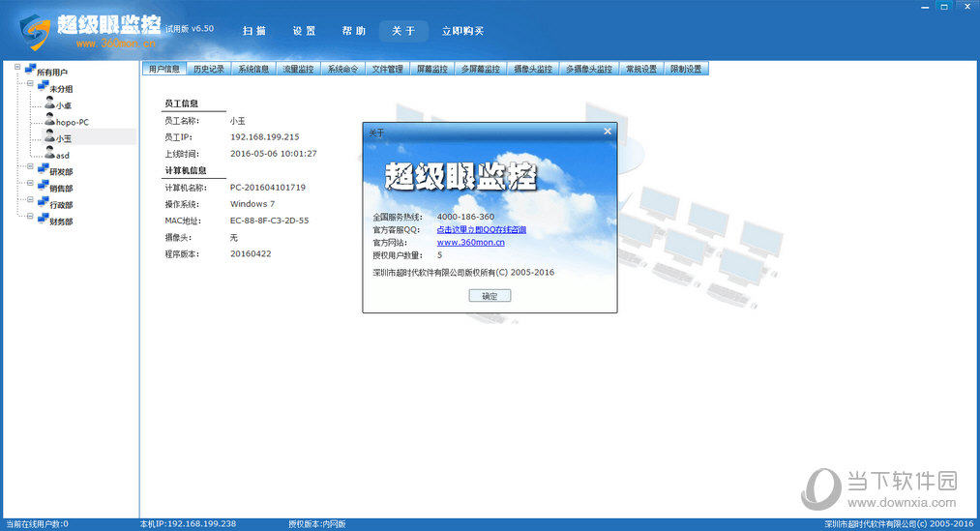The image size is (980, 531).
Task: Click the status bar 授权版本:内网版
Action: (317, 524)
